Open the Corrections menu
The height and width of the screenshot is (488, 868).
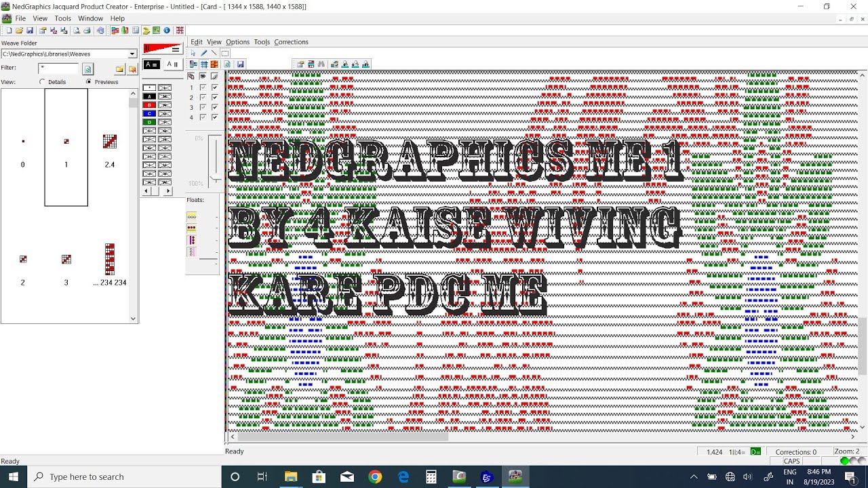[291, 42]
